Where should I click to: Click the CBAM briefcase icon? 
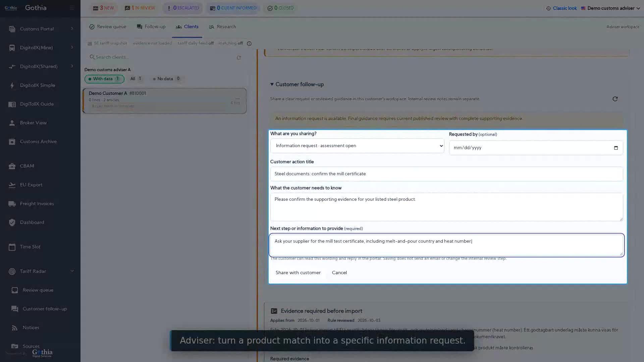(x=12, y=166)
